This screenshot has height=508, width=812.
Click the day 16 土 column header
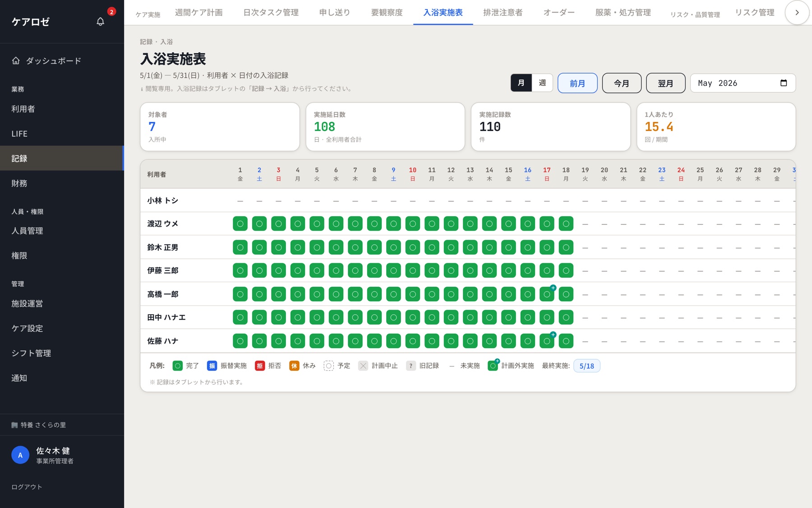528,174
